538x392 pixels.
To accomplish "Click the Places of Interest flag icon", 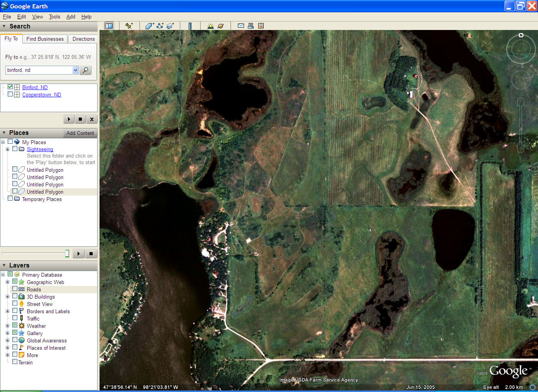I will (22, 347).
